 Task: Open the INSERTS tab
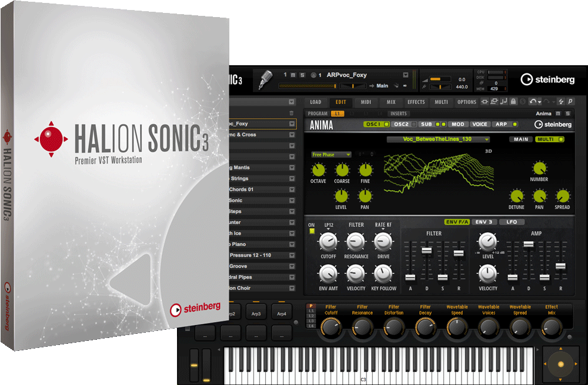click(398, 113)
